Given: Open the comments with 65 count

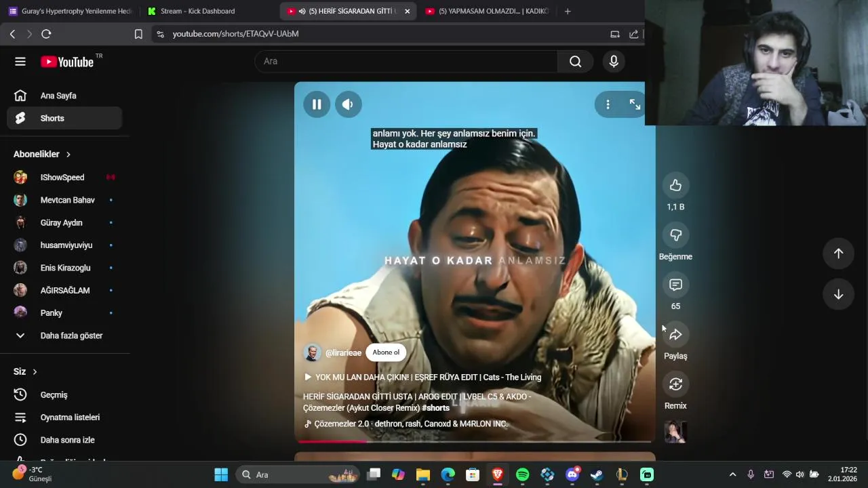Looking at the screenshot, I should point(675,285).
